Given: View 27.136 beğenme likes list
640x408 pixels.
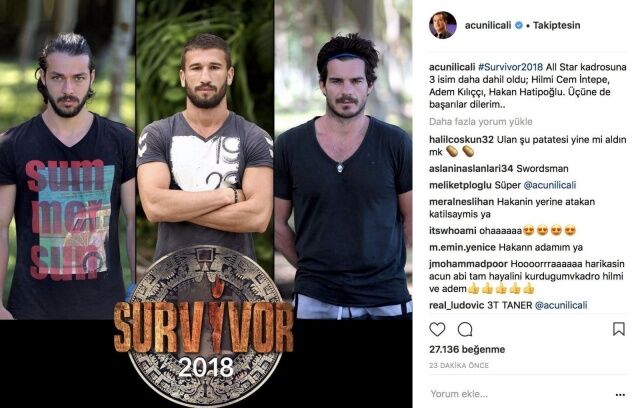Looking at the screenshot, I should (467, 349).
